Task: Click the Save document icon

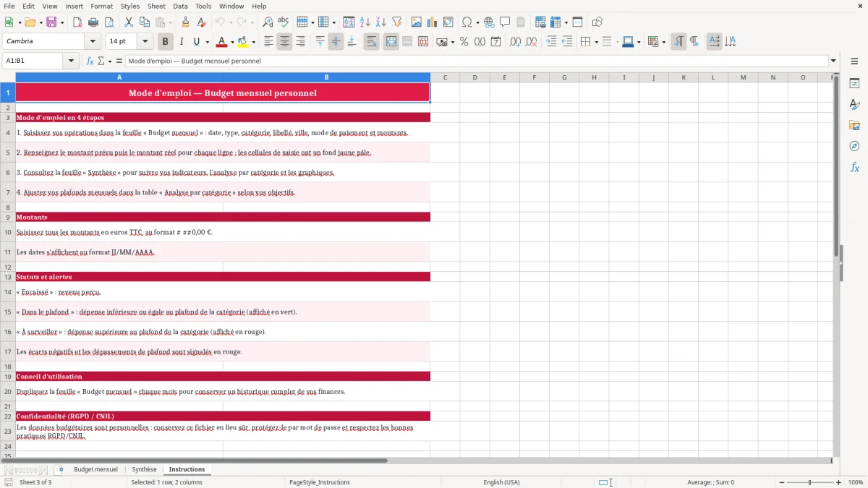Action: pyautogui.click(x=51, y=22)
